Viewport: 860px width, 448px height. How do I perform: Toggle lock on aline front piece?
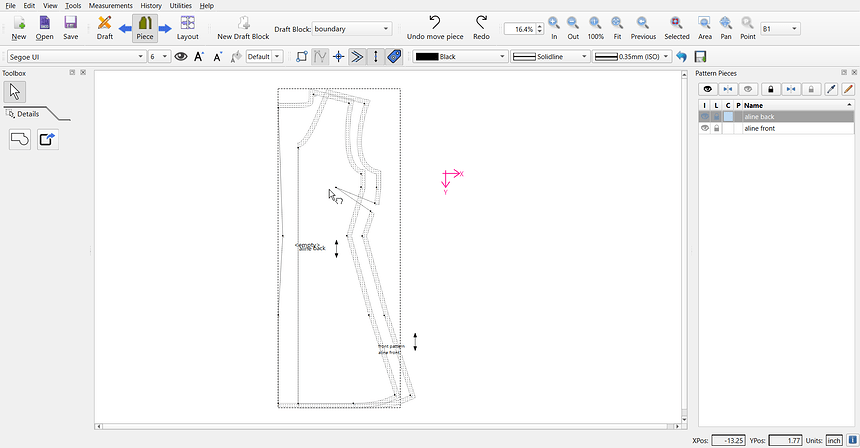click(716, 128)
